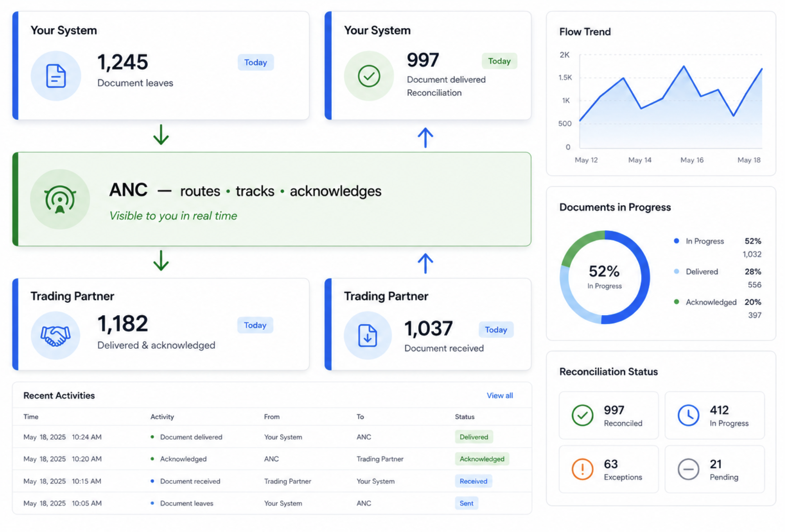Click the Pending minus circle icon
785x532 pixels.
click(x=688, y=469)
